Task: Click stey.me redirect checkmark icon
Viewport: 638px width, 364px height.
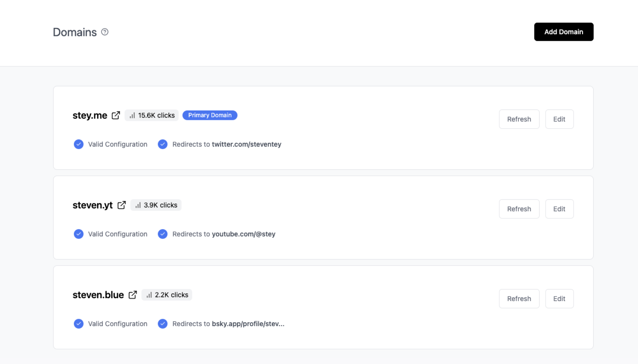Action: coord(163,144)
